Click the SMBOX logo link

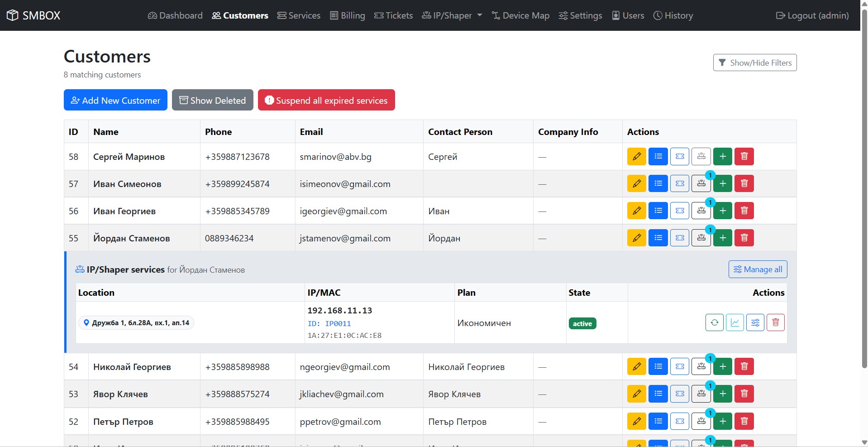pyautogui.click(x=33, y=15)
